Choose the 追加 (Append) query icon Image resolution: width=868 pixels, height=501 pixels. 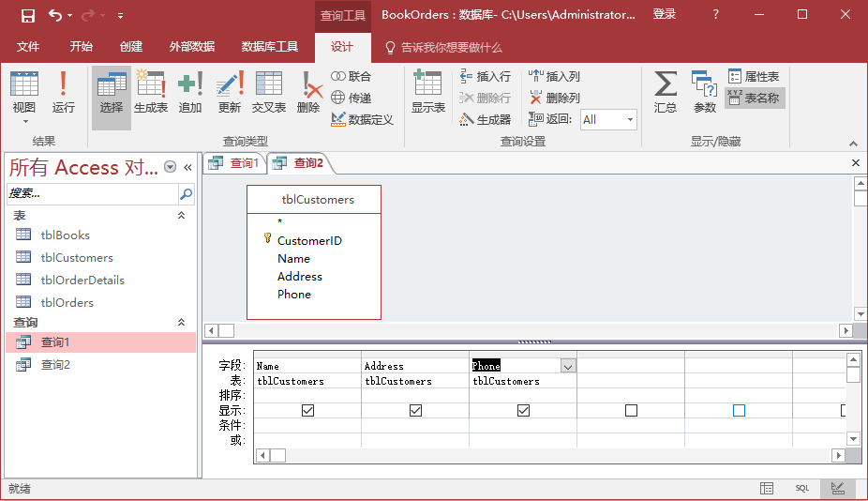click(x=190, y=92)
